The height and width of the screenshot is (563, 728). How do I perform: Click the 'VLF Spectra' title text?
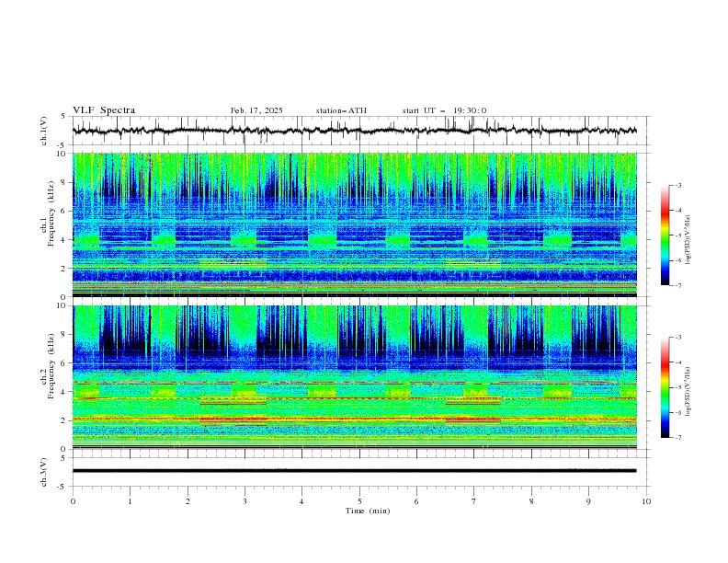[104, 110]
